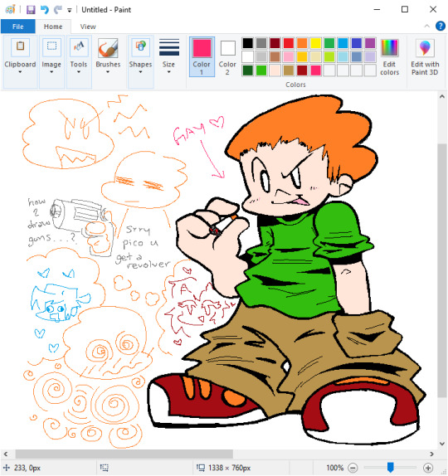Pick the orange color swatch
Image resolution: width=448 pixels, height=476 pixels.
point(302,43)
